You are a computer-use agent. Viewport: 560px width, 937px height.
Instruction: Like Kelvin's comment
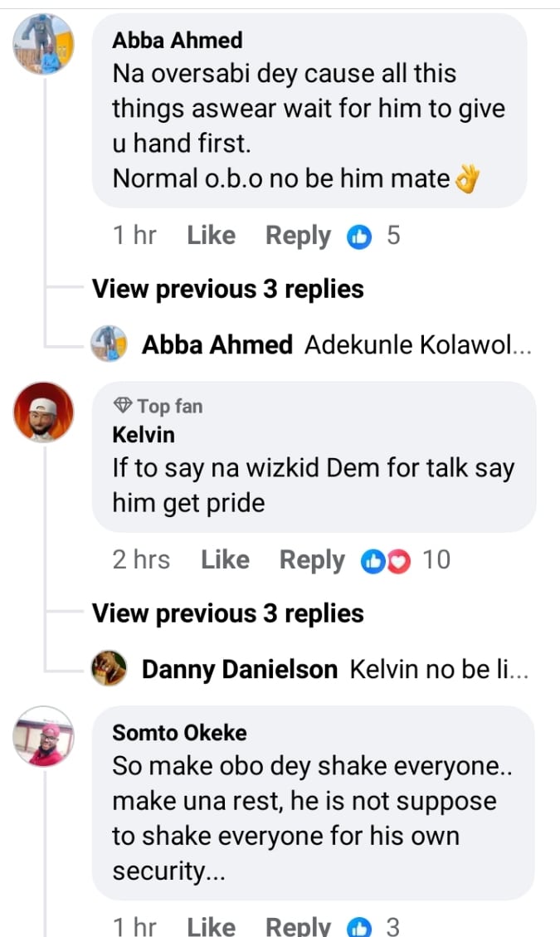coord(225,561)
